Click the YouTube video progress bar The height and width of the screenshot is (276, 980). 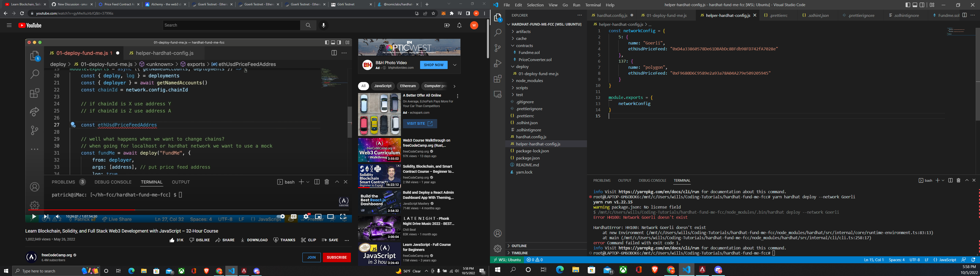pyautogui.click(x=188, y=210)
